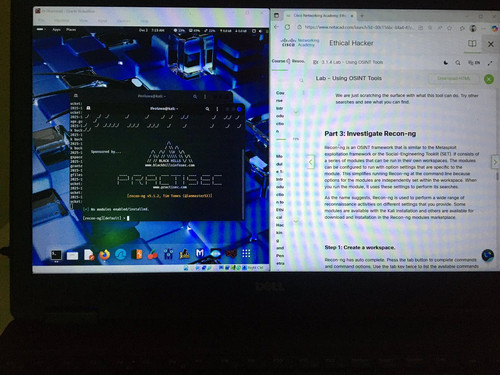This screenshot has width=500, height=375.
Task: Expand content to fullscreen with arrows icon
Action: [x=490, y=63]
